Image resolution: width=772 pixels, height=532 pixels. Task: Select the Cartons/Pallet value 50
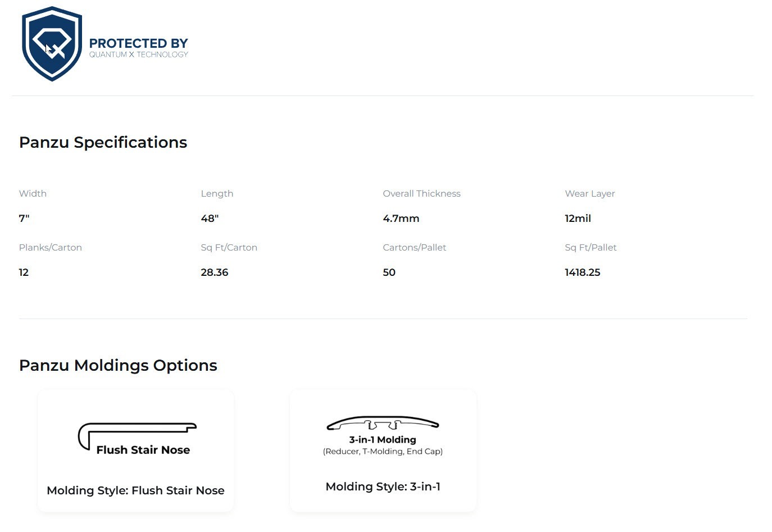point(389,272)
